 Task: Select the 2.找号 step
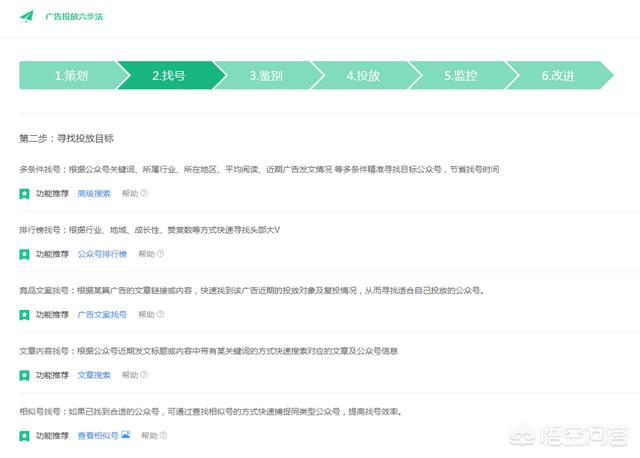pyautogui.click(x=167, y=75)
